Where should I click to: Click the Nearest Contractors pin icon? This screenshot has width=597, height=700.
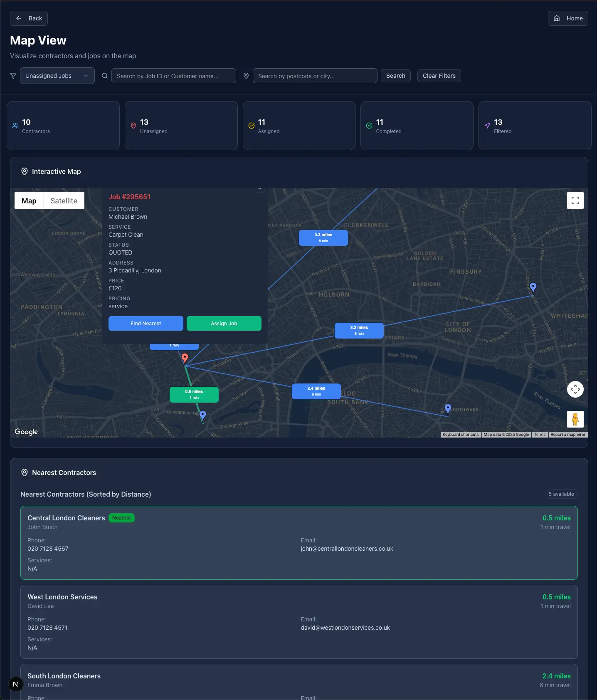pos(25,472)
